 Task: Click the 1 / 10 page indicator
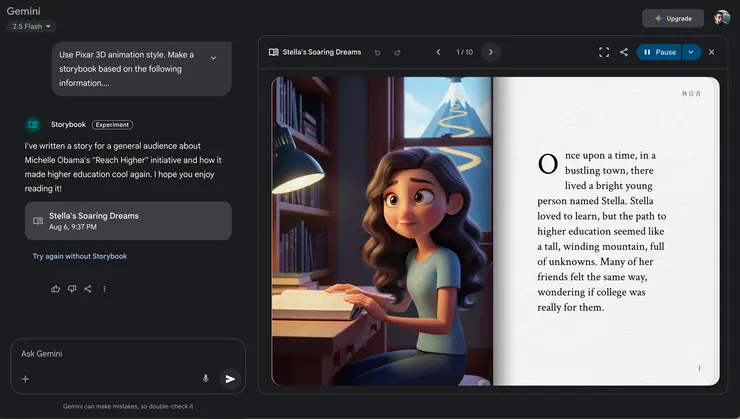pyautogui.click(x=464, y=52)
